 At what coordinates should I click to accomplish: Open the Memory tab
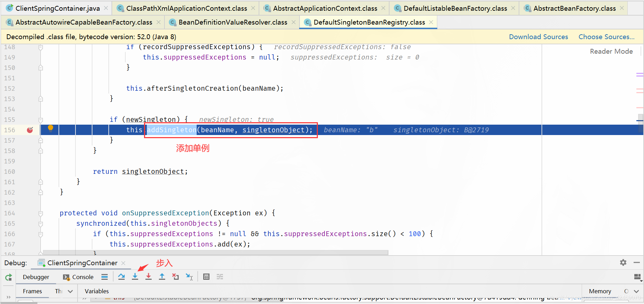[x=600, y=291]
